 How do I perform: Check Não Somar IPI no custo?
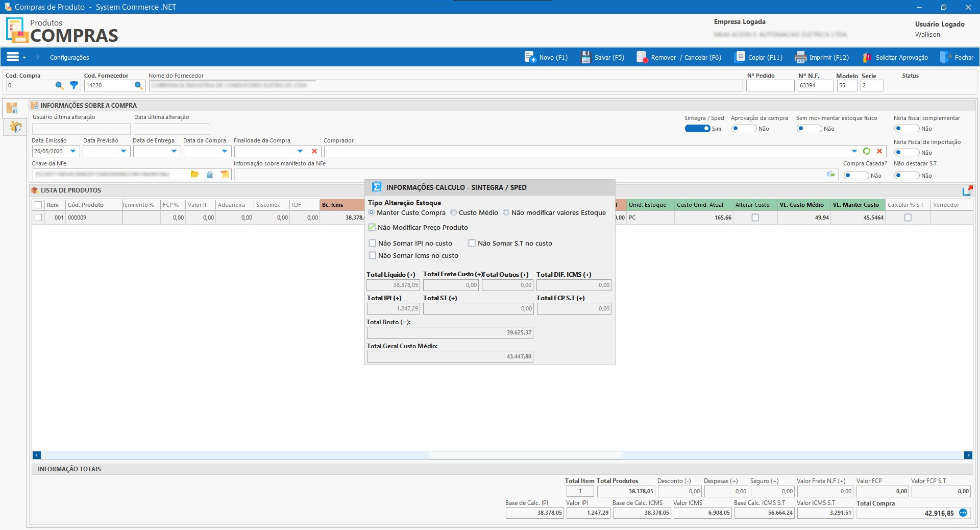373,244
